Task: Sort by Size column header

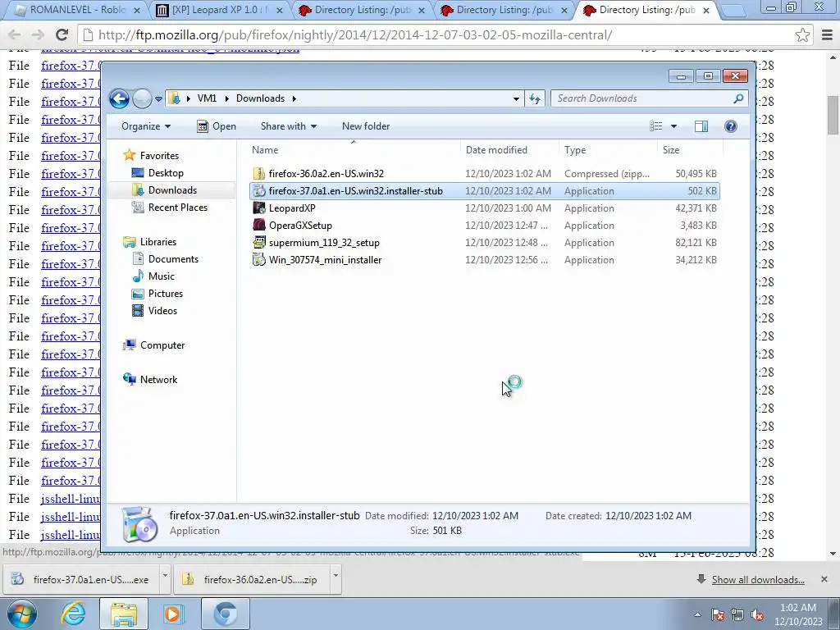Action: 690,150
